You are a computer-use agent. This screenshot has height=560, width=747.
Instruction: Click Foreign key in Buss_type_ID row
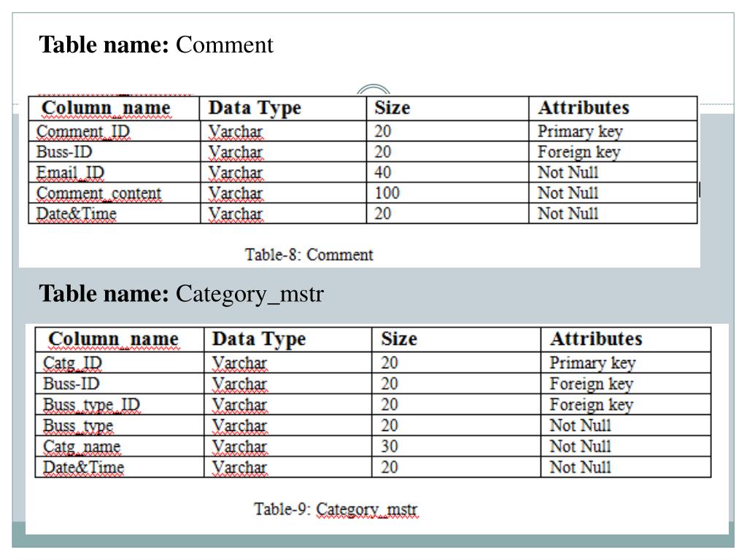click(x=591, y=405)
